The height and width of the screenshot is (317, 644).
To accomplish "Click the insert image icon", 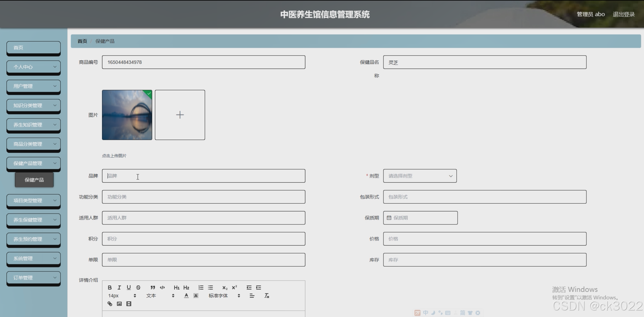I will pyautogui.click(x=119, y=304).
